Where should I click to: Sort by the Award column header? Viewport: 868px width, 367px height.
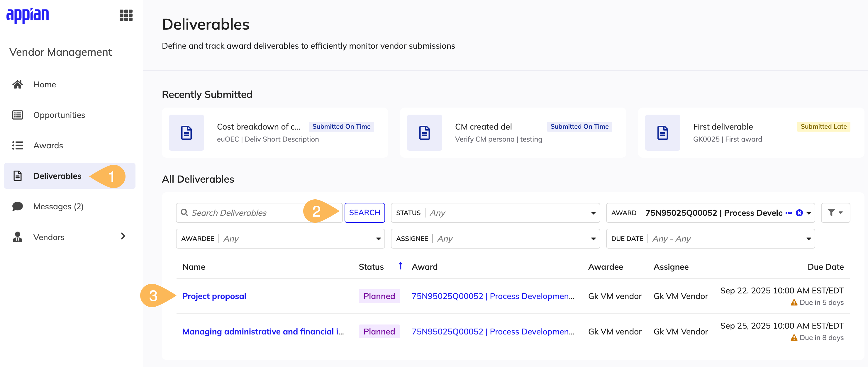click(425, 267)
